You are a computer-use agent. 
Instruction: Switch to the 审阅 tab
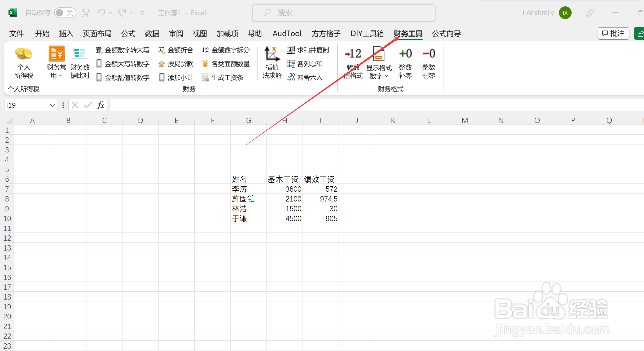[176, 34]
